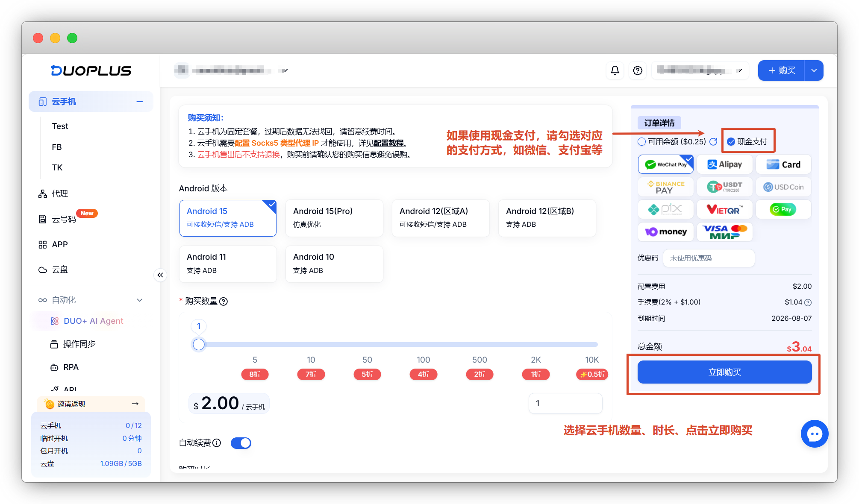
Task: Select USDT TRC20 payment method
Action: [725, 187]
